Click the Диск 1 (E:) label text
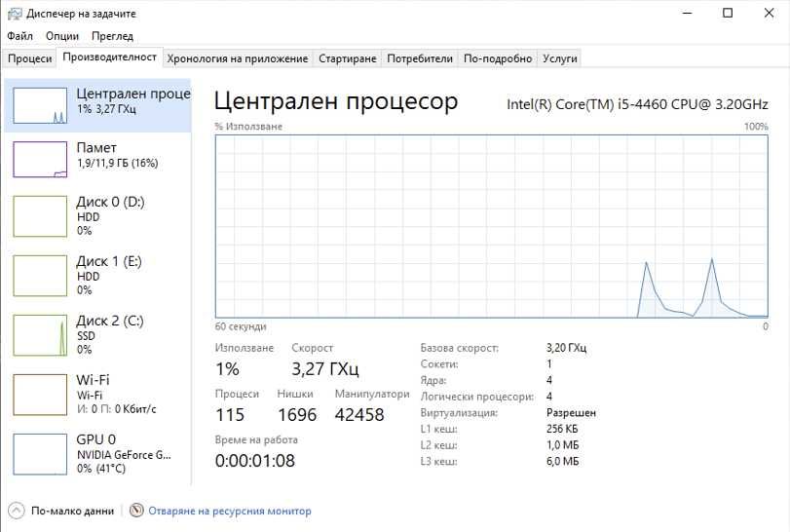 (x=109, y=261)
